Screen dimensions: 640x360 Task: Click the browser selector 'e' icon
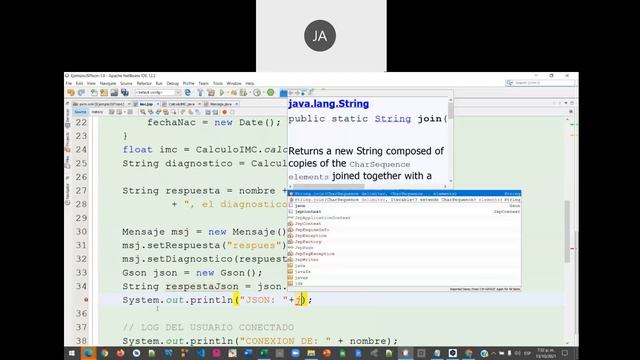[x=187, y=93]
